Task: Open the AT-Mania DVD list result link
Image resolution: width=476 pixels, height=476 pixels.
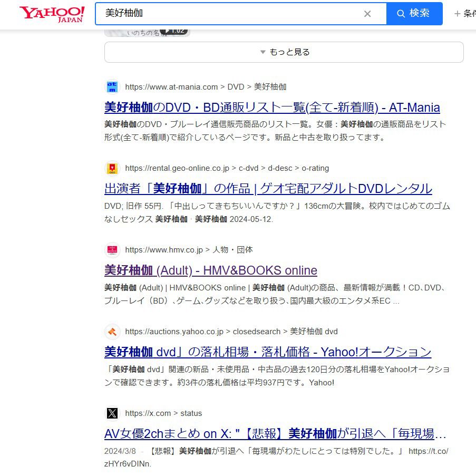Action: pos(271,108)
